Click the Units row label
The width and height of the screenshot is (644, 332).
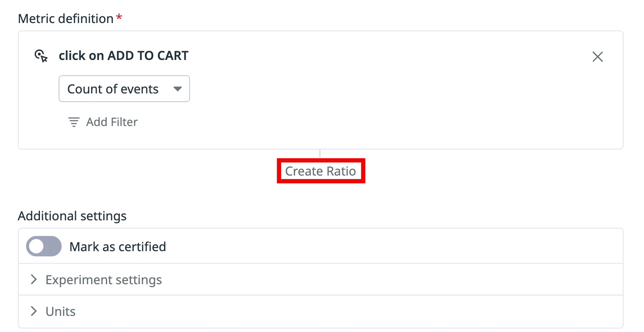[x=61, y=312]
